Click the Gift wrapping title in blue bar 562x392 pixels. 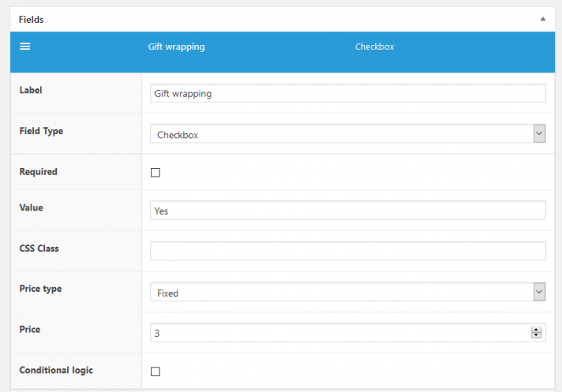click(x=176, y=47)
